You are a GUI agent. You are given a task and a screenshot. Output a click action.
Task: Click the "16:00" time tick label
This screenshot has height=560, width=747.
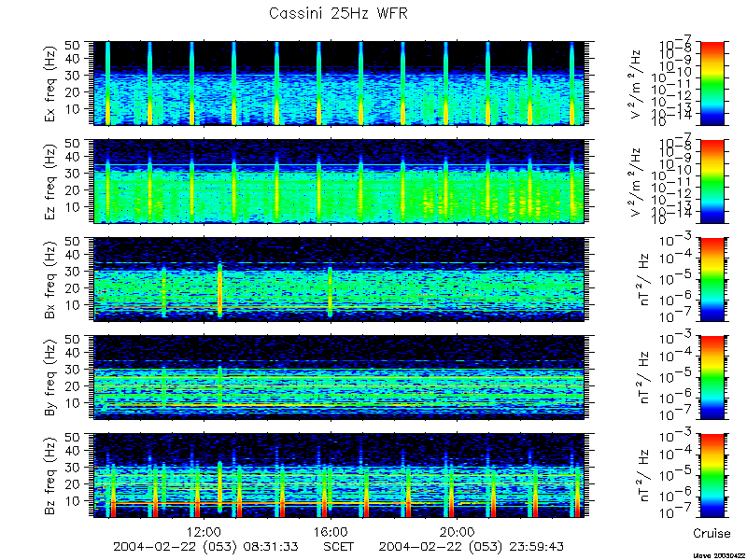coord(331,531)
